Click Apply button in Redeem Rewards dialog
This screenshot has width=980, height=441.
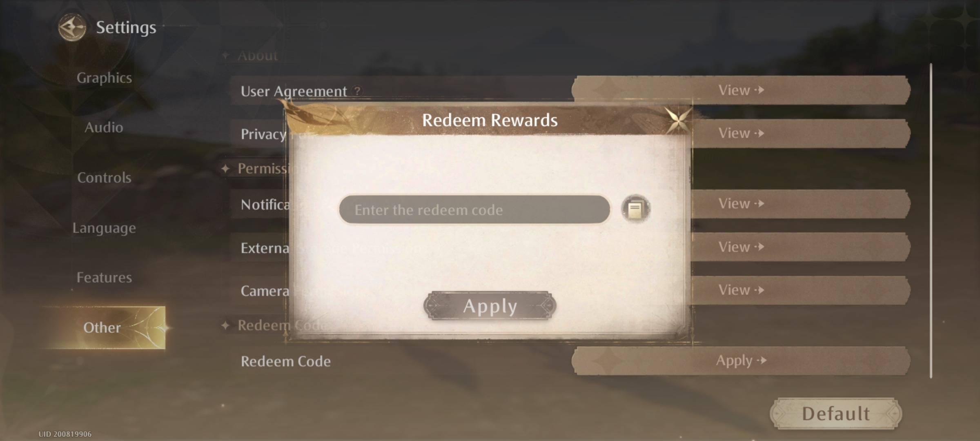[489, 305]
